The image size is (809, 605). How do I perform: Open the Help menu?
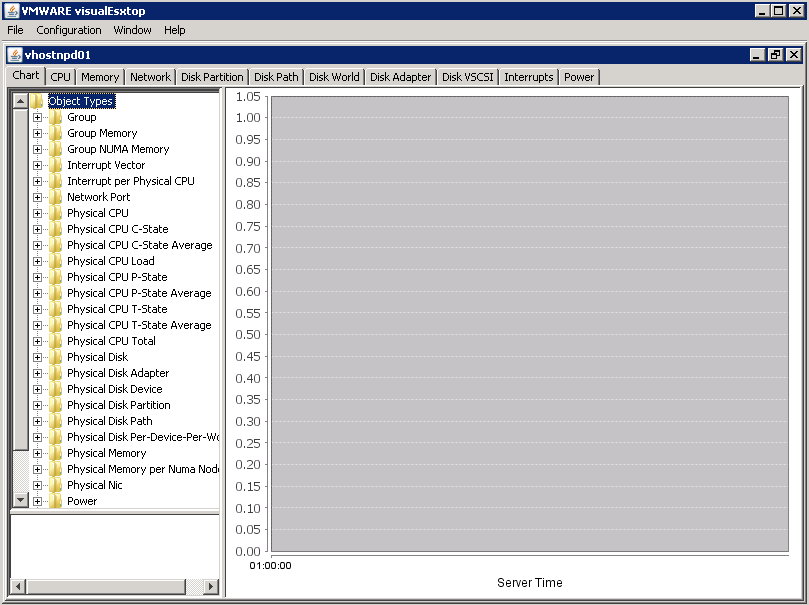coord(174,30)
